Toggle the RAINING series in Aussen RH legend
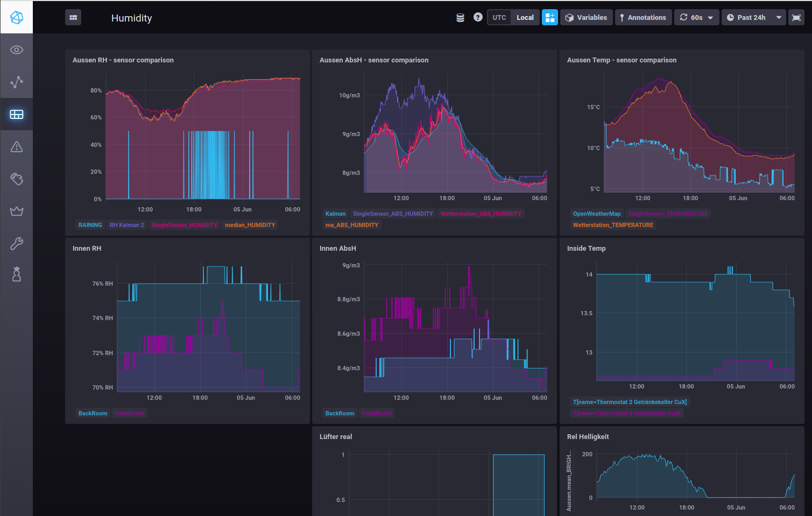The height and width of the screenshot is (516, 812). [90, 225]
